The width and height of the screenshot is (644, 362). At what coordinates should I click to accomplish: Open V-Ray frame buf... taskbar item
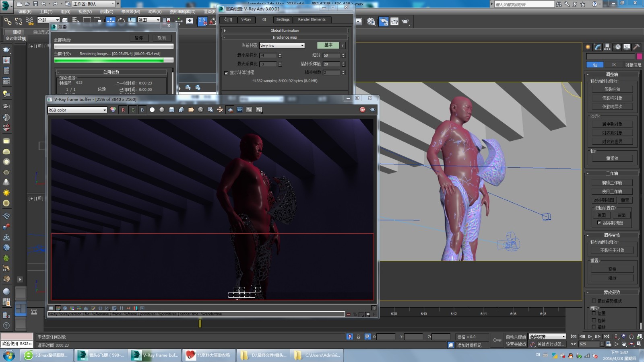[x=155, y=355]
